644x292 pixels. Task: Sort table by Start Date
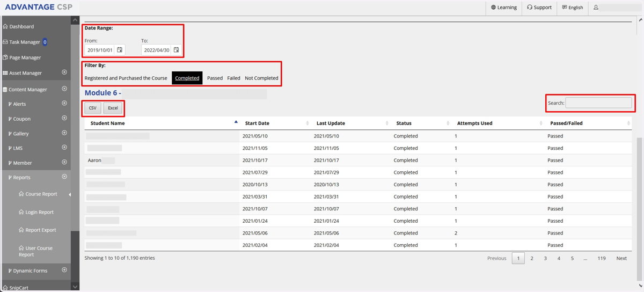(x=275, y=123)
